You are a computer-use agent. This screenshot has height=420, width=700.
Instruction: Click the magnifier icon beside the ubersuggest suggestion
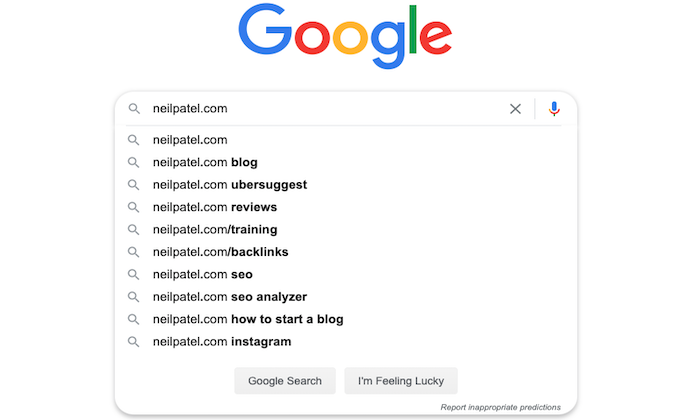[134, 184]
